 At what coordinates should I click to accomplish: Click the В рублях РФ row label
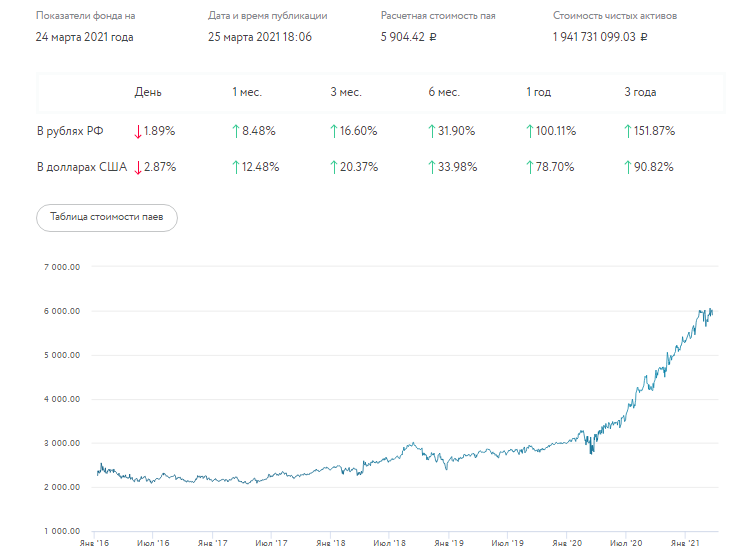pos(70,131)
